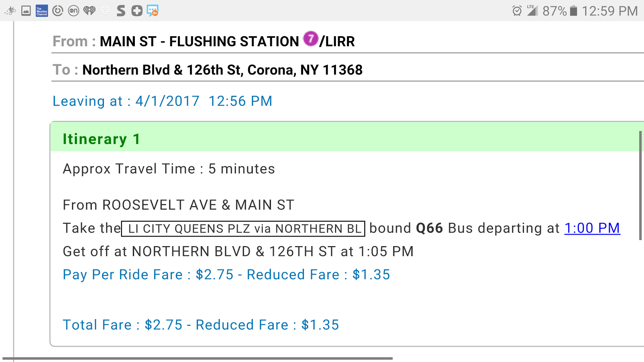Select the S-shaped app notification icon
This screenshot has height=362, width=644.
tap(120, 11)
